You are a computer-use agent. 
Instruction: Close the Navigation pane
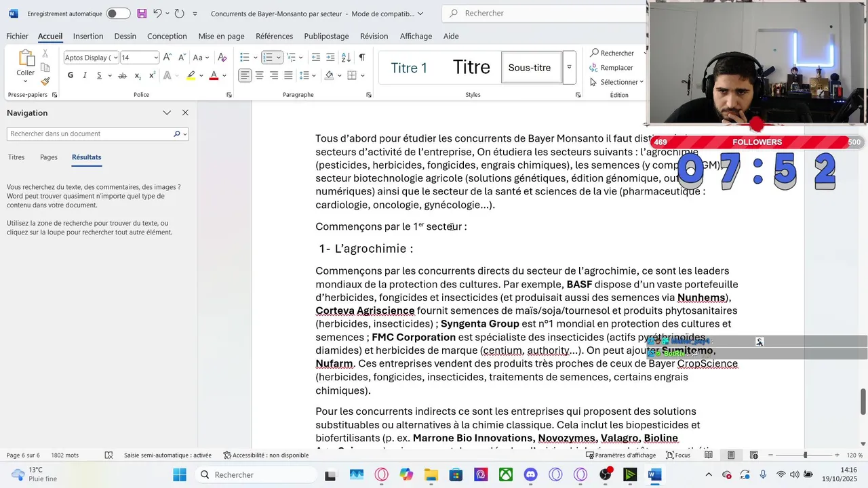click(x=185, y=113)
